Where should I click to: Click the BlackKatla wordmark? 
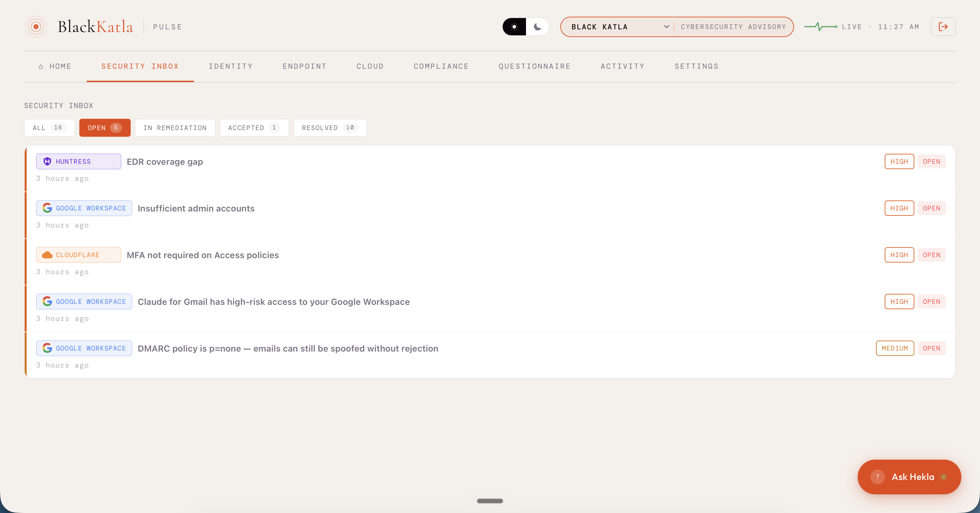(x=95, y=27)
